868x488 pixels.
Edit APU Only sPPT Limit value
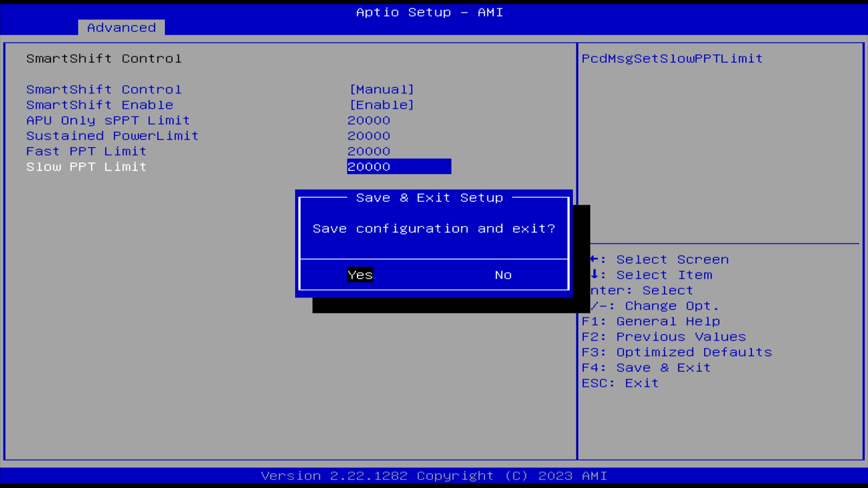click(369, 120)
